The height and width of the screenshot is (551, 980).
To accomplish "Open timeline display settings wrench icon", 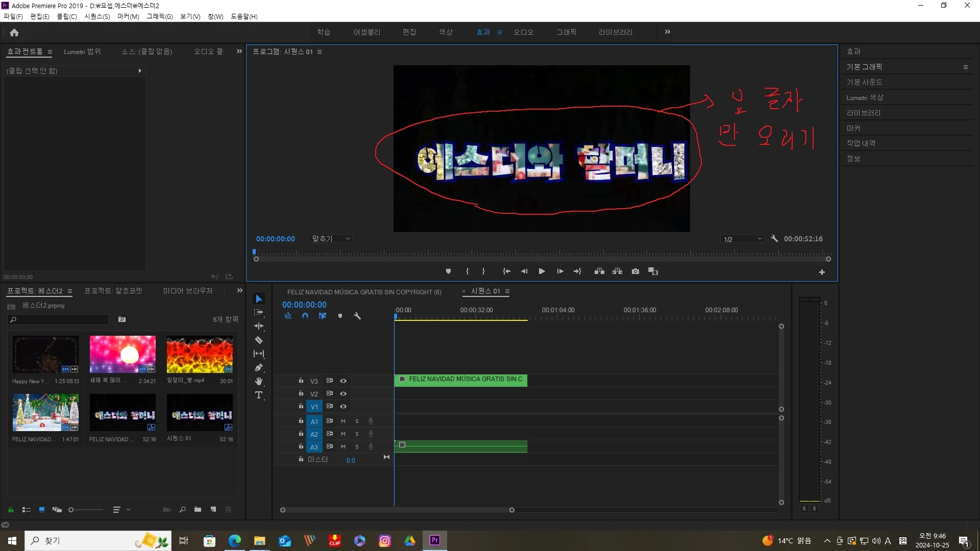I will [x=357, y=316].
